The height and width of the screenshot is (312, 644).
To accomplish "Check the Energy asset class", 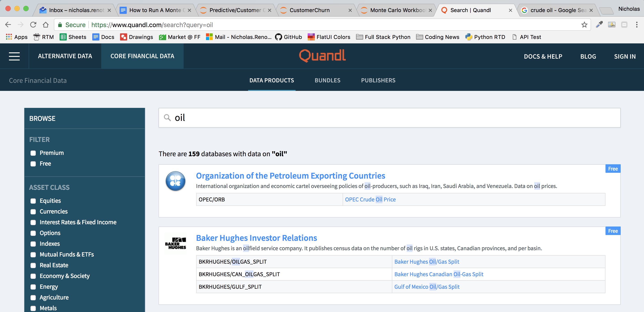I will 33,287.
